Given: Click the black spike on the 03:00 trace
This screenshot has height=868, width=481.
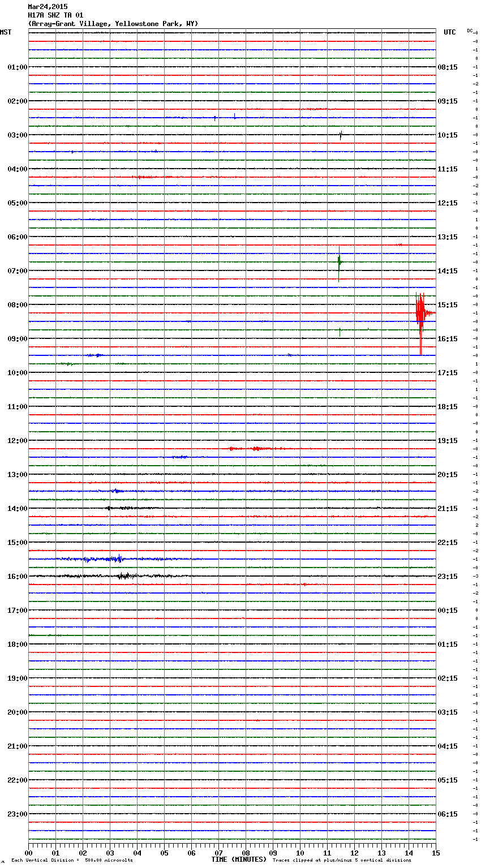Looking at the screenshot, I should [x=341, y=135].
